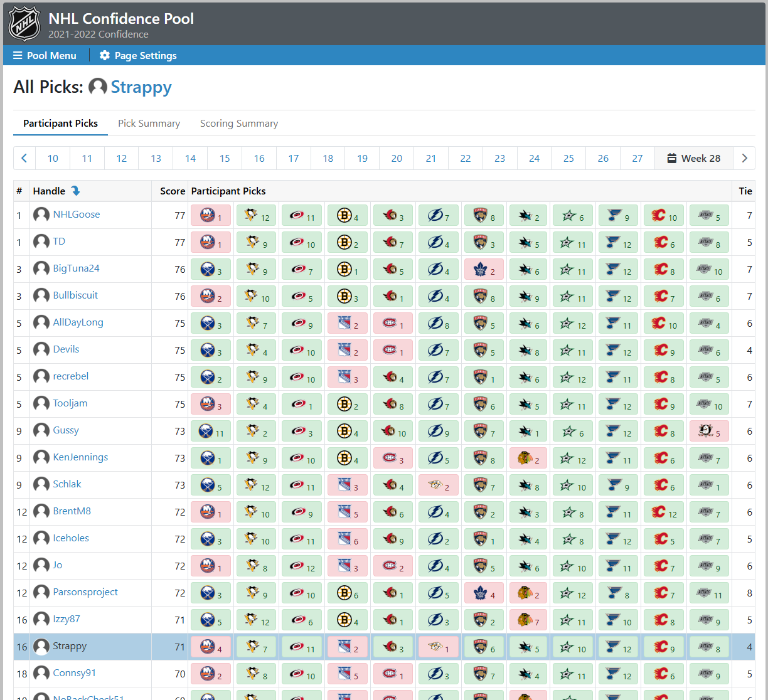Click BrentM8's Flames pick worth 12
The height and width of the screenshot is (700, 768).
[x=664, y=512]
